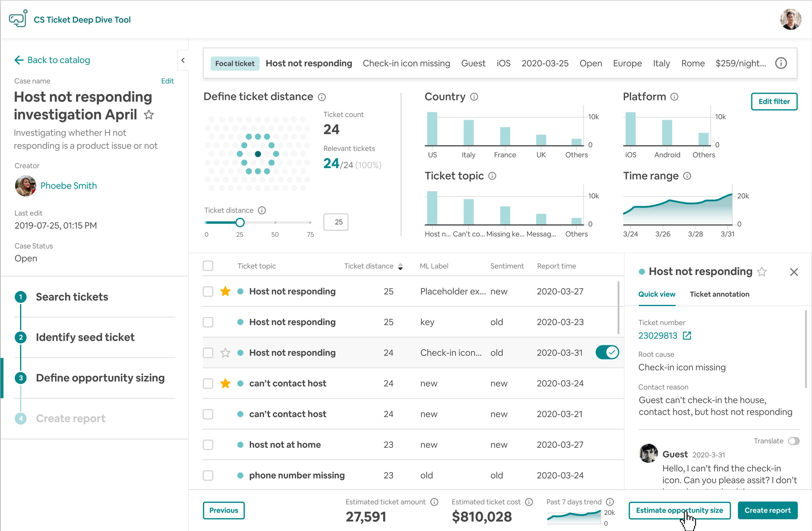The width and height of the screenshot is (812, 531).
Task: Open ticket 23029813 external link icon
Action: point(687,336)
